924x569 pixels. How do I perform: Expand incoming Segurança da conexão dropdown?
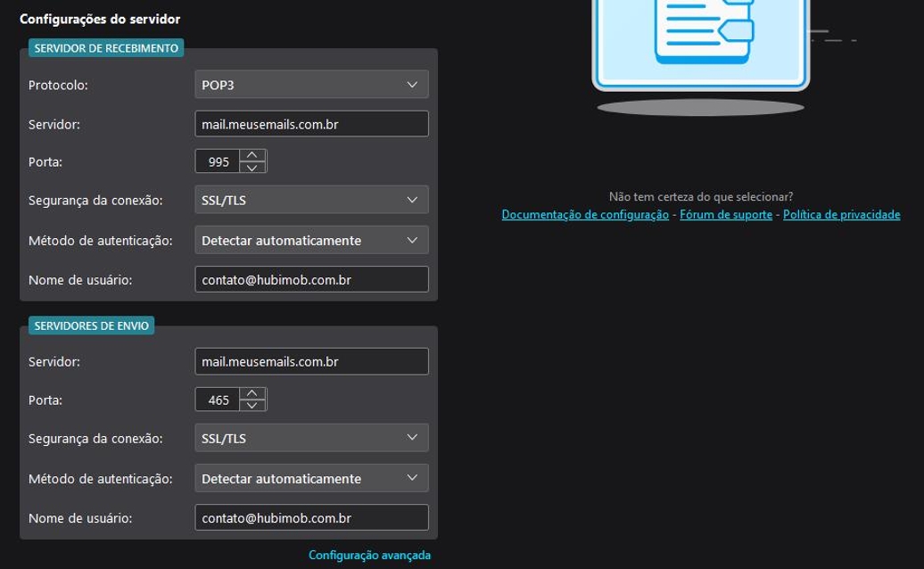(311, 200)
